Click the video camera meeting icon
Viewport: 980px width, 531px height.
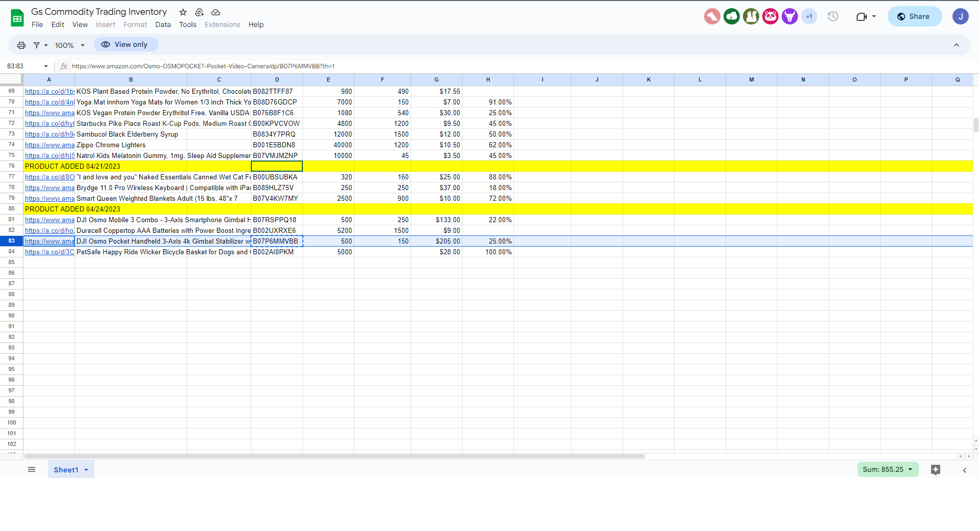pos(861,17)
